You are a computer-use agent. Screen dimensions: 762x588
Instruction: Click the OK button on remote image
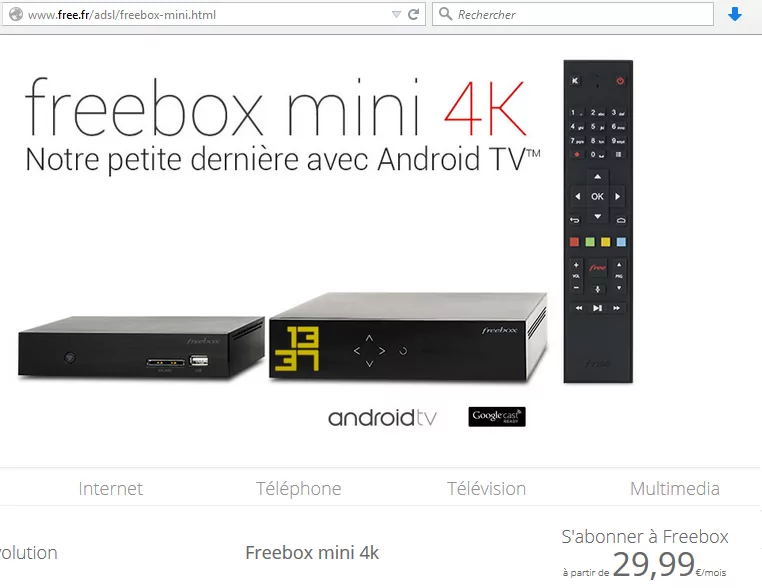click(x=597, y=196)
